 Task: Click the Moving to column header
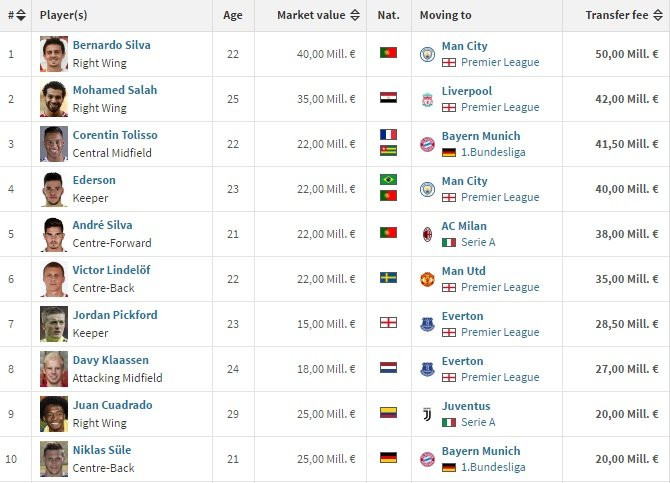(445, 16)
